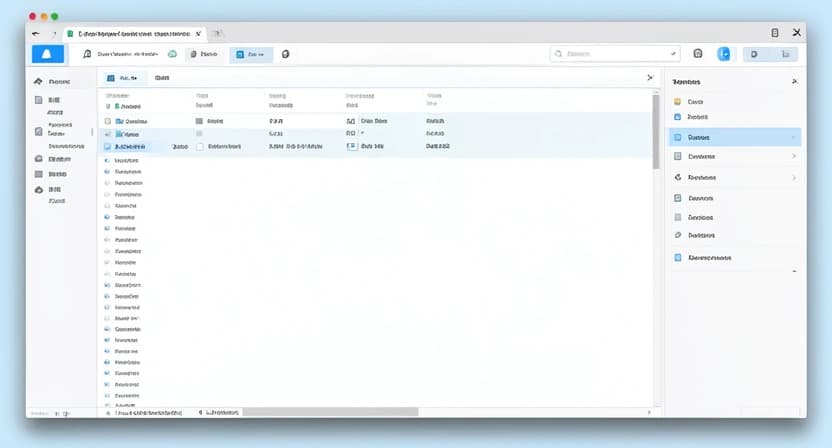Open the search field dropdown arrow

click(x=673, y=54)
